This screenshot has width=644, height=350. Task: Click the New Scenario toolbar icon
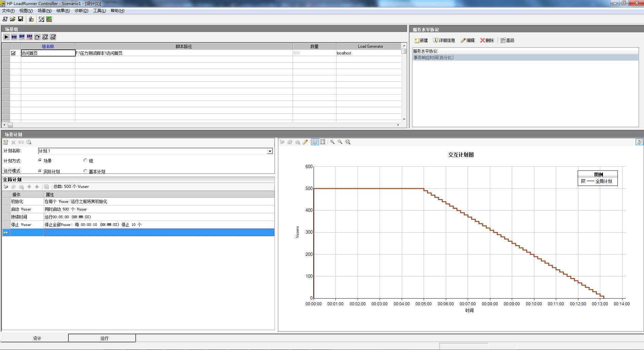tap(5, 19)
